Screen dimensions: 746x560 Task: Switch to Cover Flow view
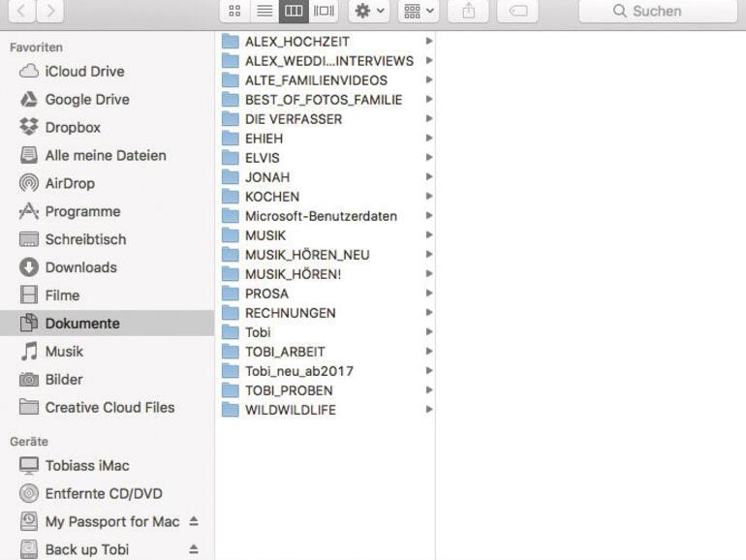coord(324,11)
